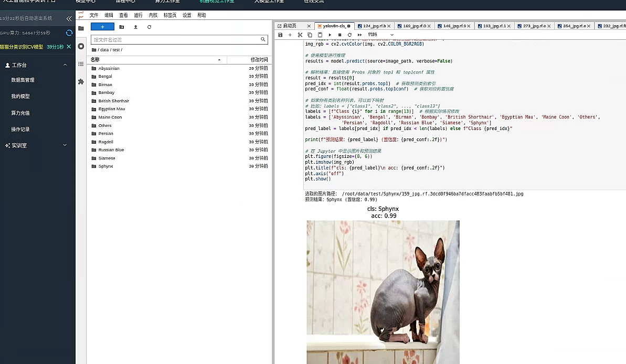Open 操作记录 page

pyautogui.click(x=20, y=130)
